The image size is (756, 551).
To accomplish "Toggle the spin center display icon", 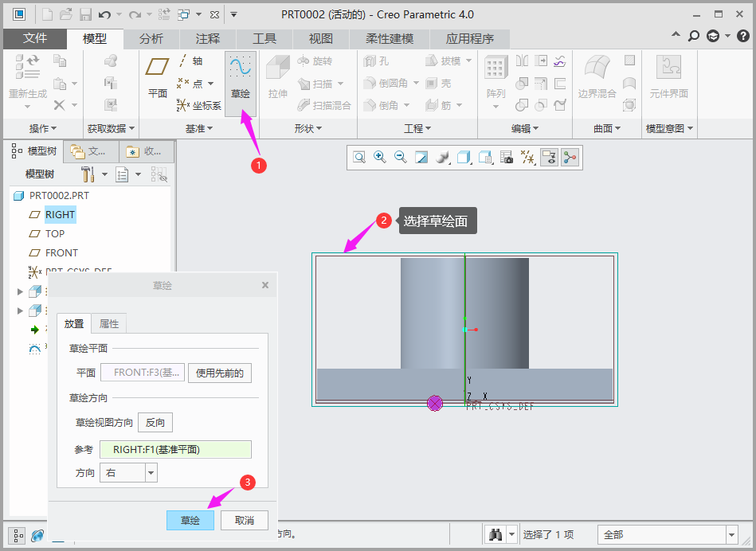I will click(x=570, y=158).
